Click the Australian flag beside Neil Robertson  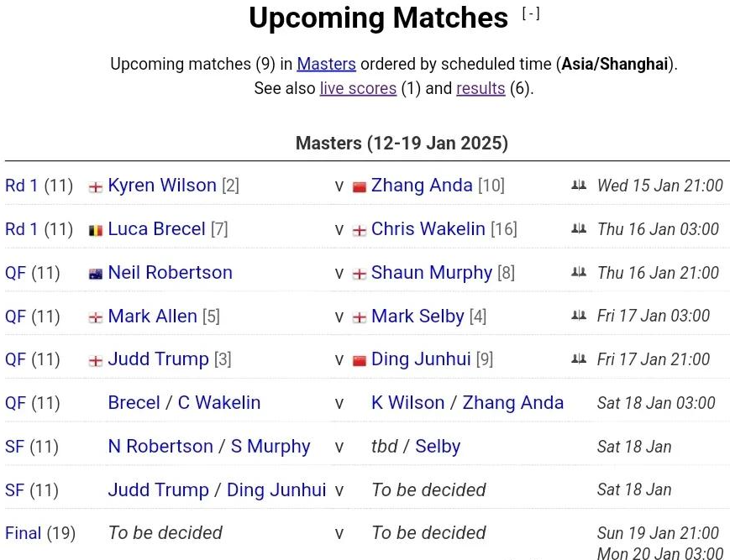point(96,274)
